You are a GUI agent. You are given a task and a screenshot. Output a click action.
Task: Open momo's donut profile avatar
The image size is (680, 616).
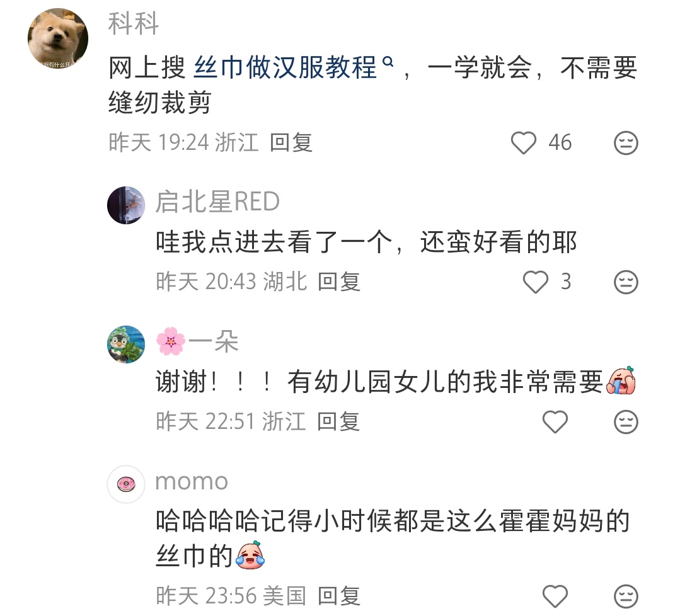pyautogui.click(x=126, y=484)
